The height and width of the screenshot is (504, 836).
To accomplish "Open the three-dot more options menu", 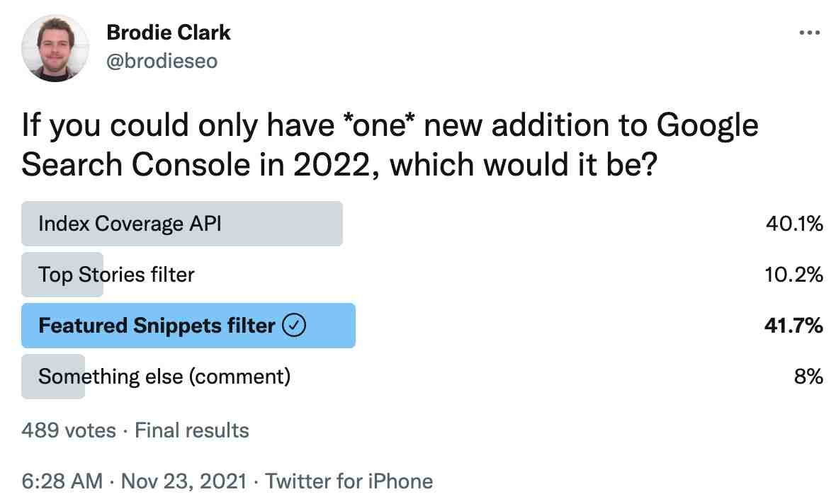I will [809, 33].
